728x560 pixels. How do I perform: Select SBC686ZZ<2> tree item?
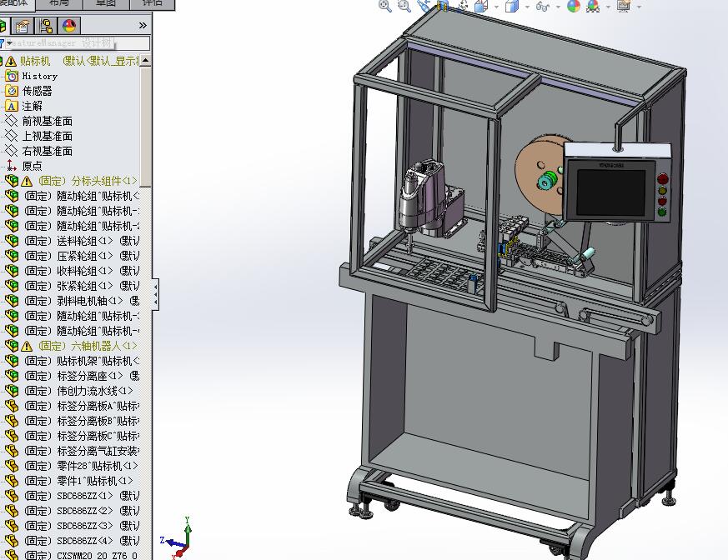[x=81, y=511]
